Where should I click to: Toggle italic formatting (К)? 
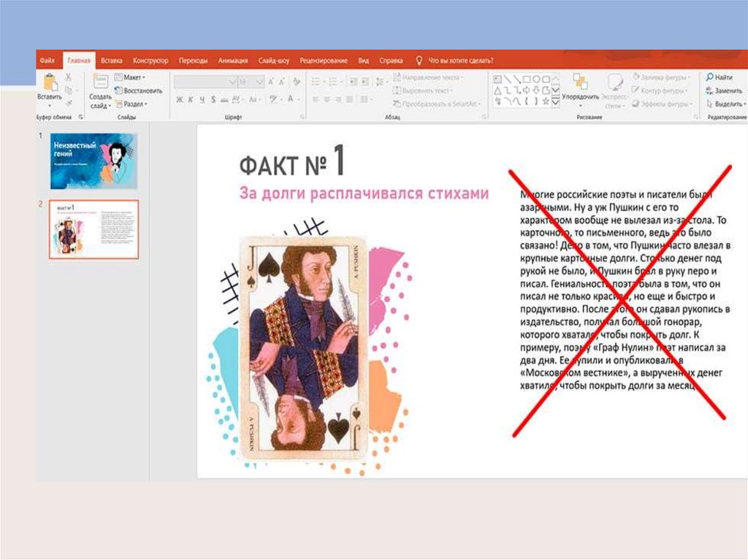coord(191,99)
